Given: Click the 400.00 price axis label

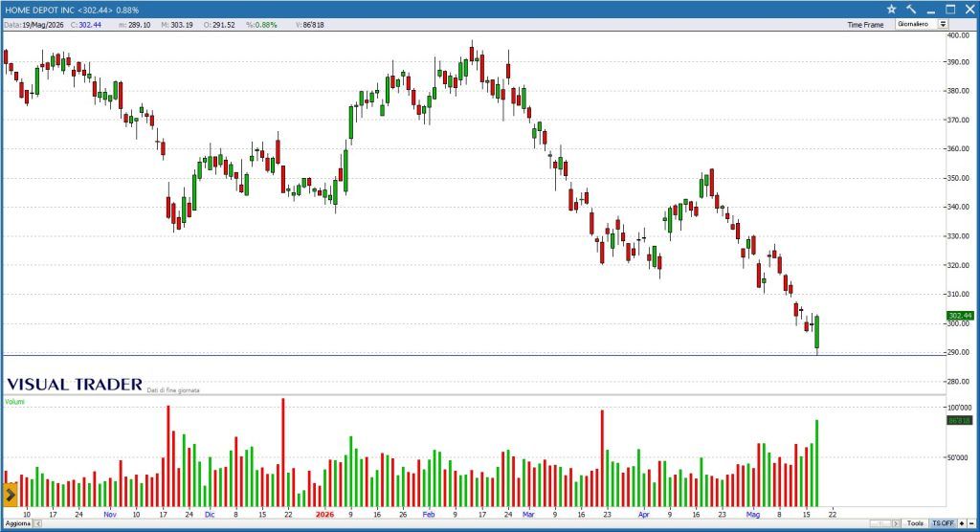Looking at the screenshot, I should click(x=959, y=35).
